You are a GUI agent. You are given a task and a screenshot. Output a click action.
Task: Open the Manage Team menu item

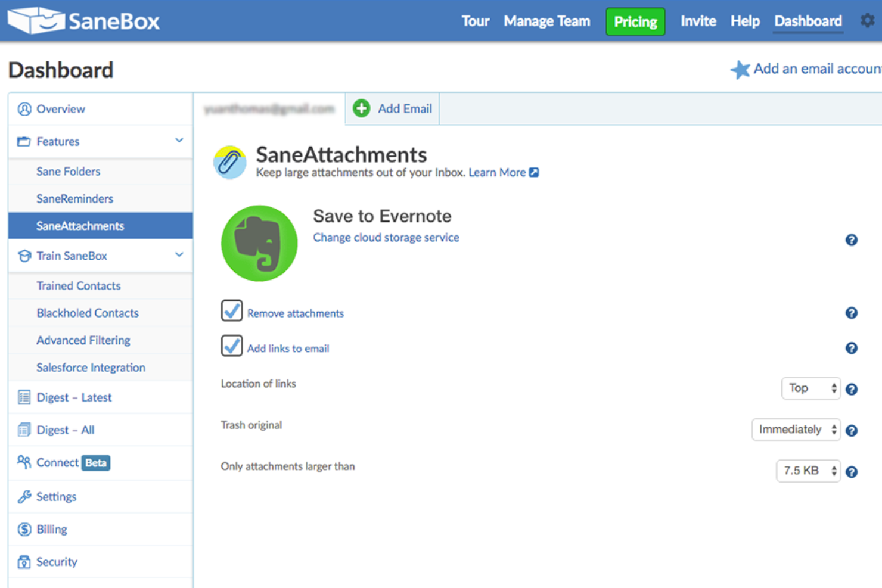[x=546, y=20]
